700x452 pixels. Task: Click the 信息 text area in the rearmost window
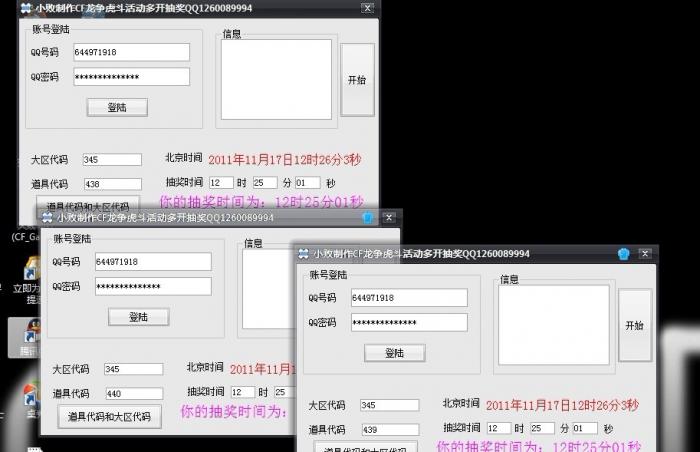276,80
